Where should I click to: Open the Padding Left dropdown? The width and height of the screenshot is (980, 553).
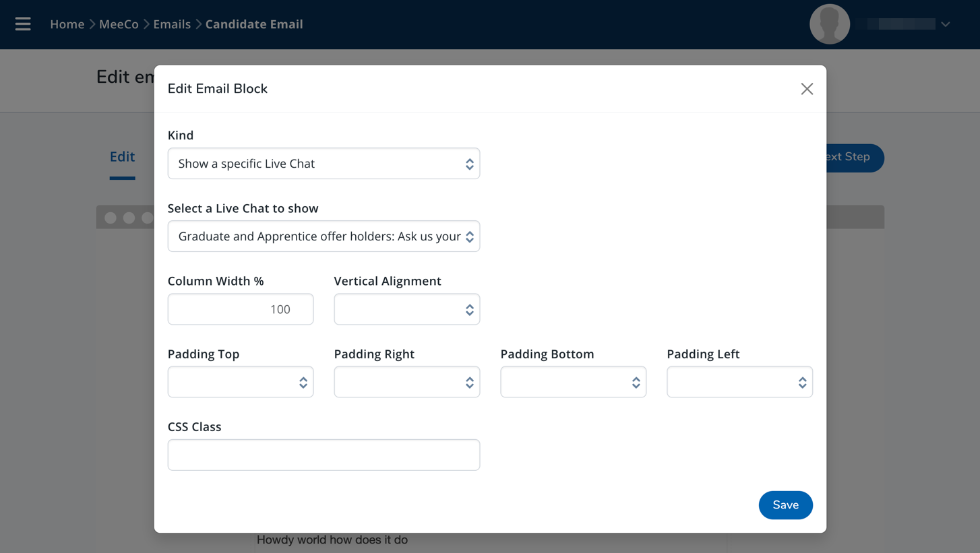tap(739, 382)
